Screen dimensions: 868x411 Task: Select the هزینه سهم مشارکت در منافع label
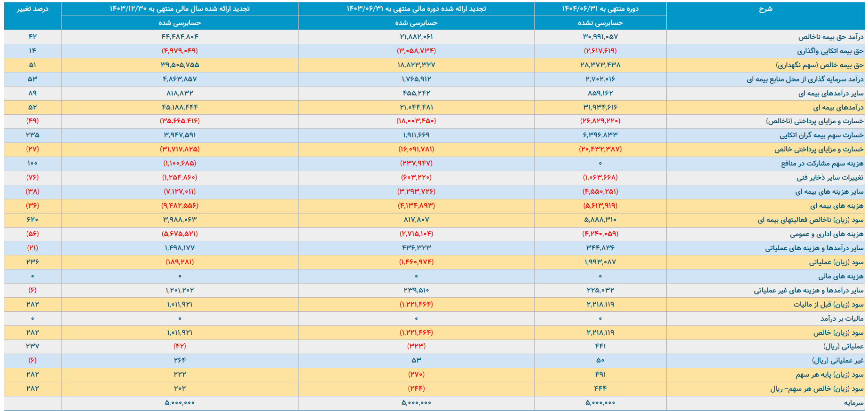point(822,164)
